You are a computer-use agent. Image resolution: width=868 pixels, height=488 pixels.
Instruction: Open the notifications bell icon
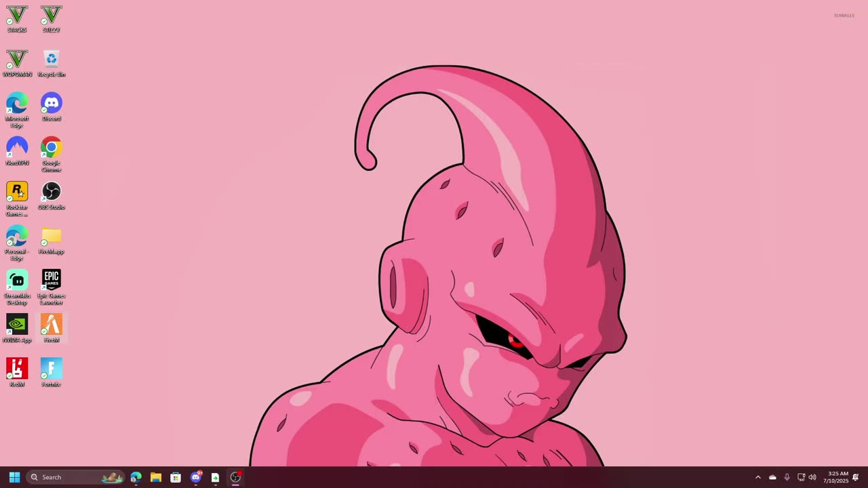click(x=856, y=477)
